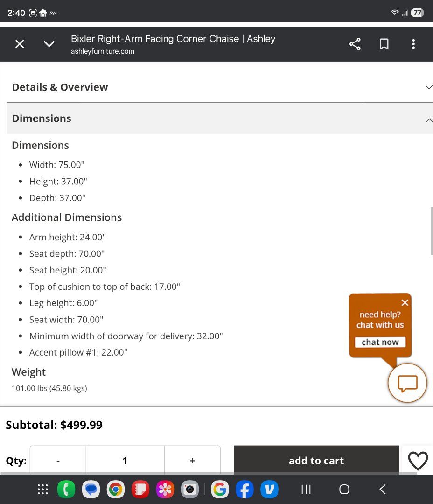This screenshot has width=433, height=504.
Task: Decrease quantity with minus button
Action: (x=58, y=461)
